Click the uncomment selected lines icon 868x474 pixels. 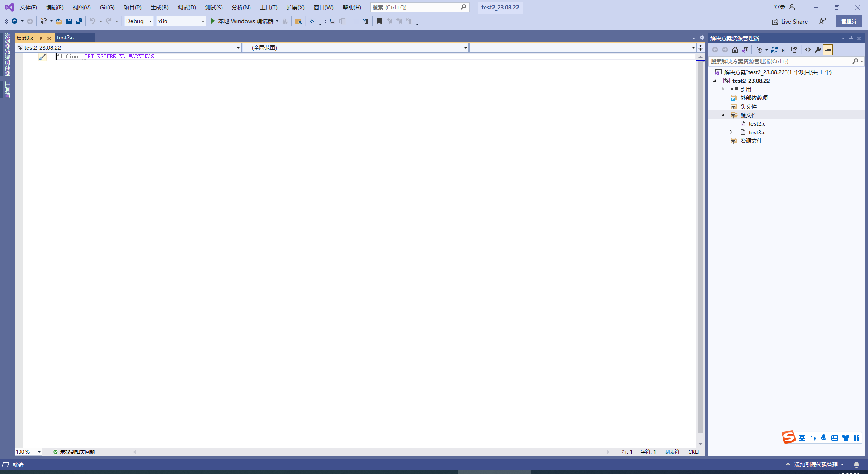point(366,21)
